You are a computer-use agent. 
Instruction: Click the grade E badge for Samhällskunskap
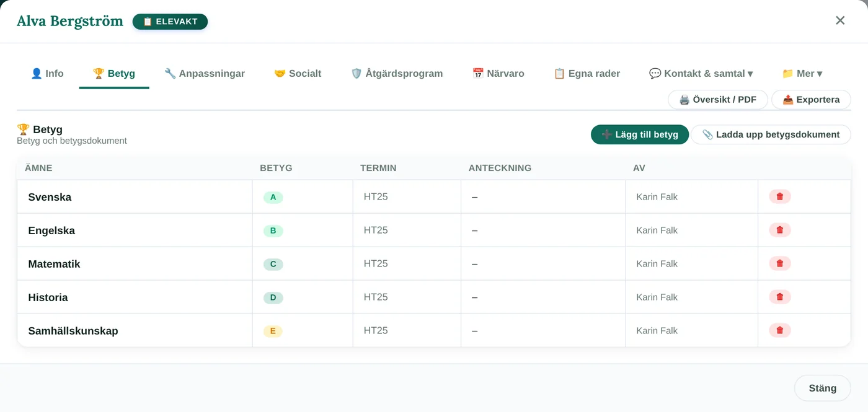[273, 331]
